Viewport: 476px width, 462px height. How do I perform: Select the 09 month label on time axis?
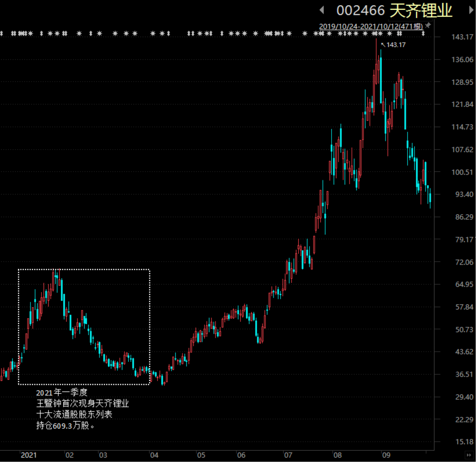coord(386,455)
